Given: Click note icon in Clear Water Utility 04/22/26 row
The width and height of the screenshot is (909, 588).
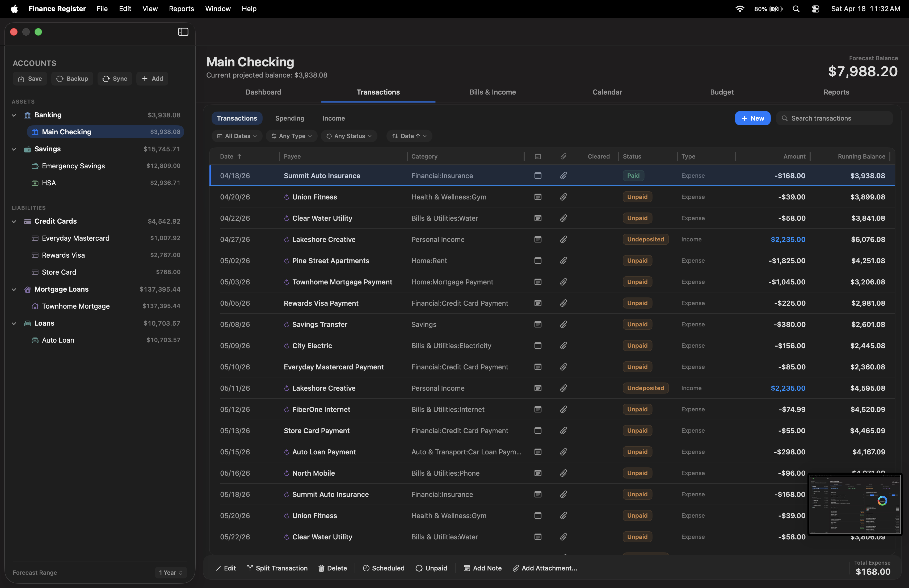Looking at the screenshot, I should coord(538,218).
